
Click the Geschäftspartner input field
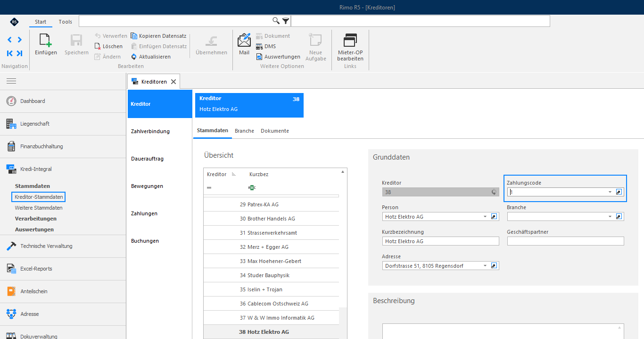point(565,241)
